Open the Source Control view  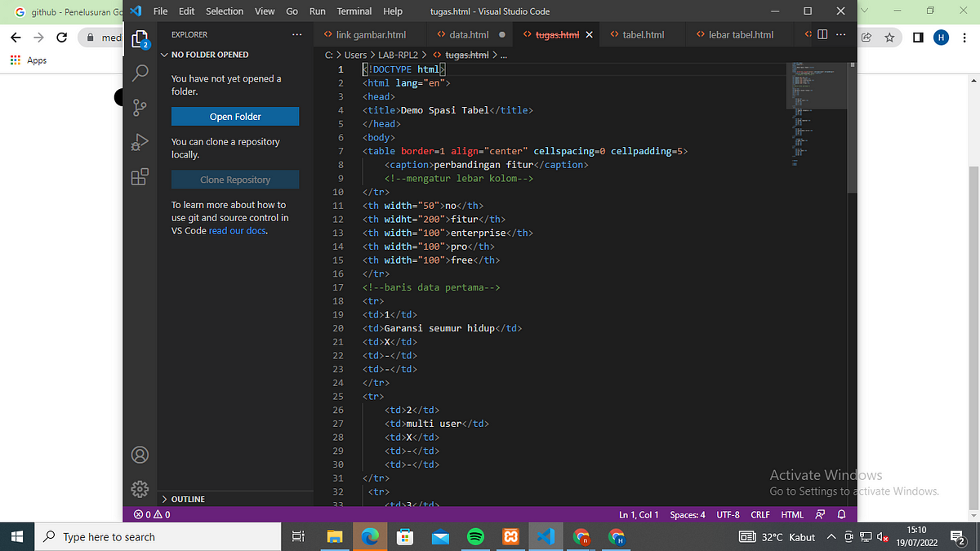coord(140,107)
